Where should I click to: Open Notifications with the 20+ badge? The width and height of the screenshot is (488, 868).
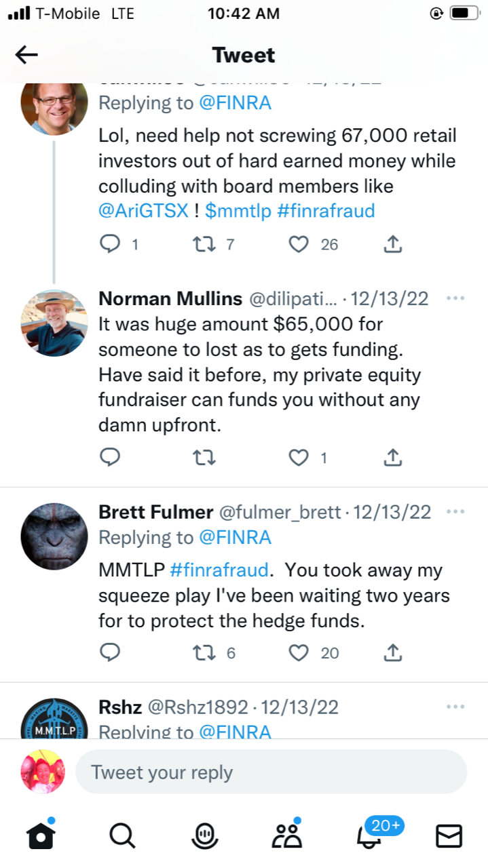[x=369, y=835]
